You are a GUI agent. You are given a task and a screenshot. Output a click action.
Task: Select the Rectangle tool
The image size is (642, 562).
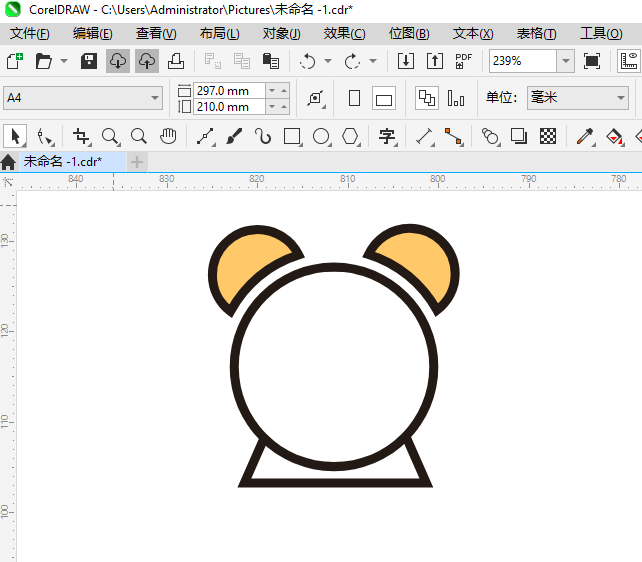pos(292,136)
